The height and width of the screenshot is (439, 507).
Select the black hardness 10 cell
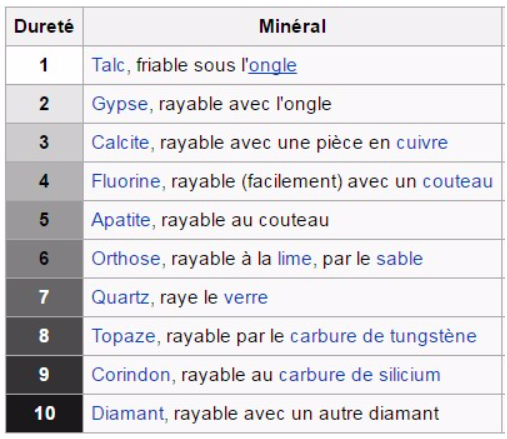click(44, 413)
